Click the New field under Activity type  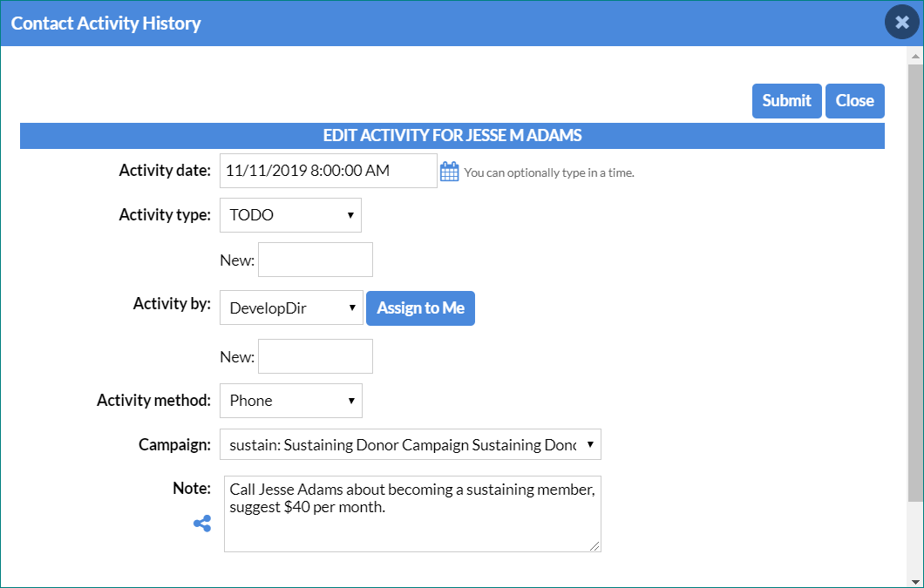(316, 260)
